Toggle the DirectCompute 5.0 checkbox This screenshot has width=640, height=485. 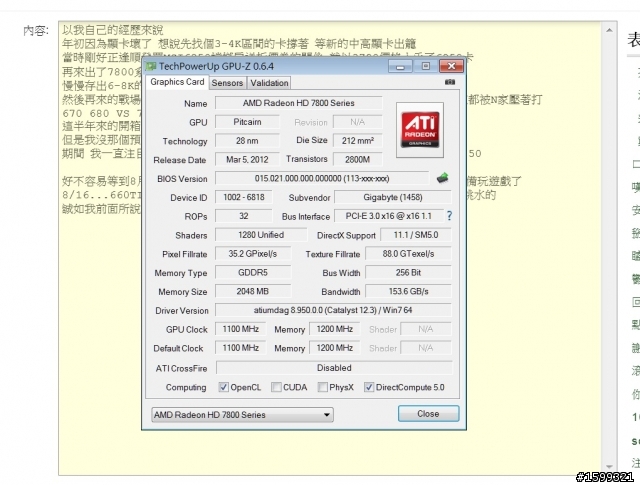[x=369, y=387]
